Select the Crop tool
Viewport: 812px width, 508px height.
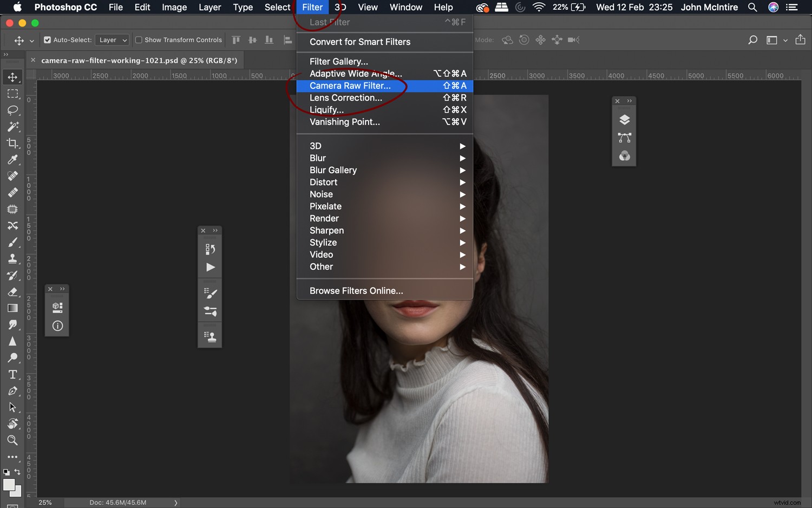(13, 143)
